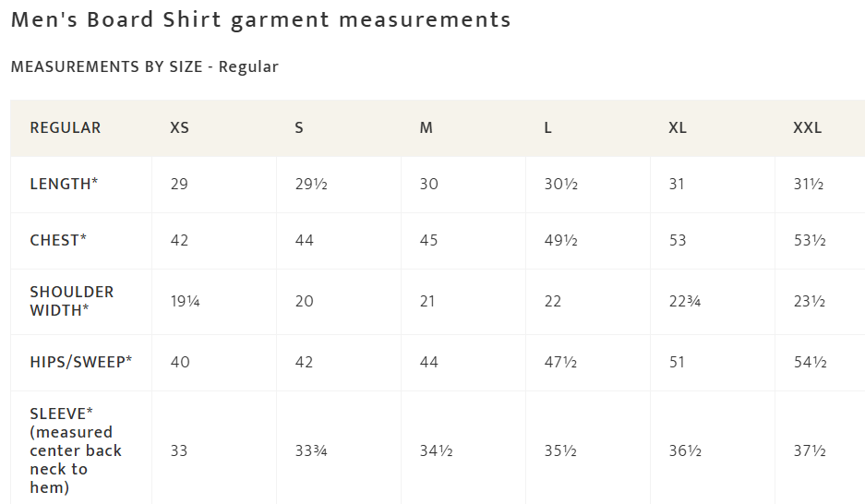Select the chest value 49½ for size L

[x=560, y=240]
